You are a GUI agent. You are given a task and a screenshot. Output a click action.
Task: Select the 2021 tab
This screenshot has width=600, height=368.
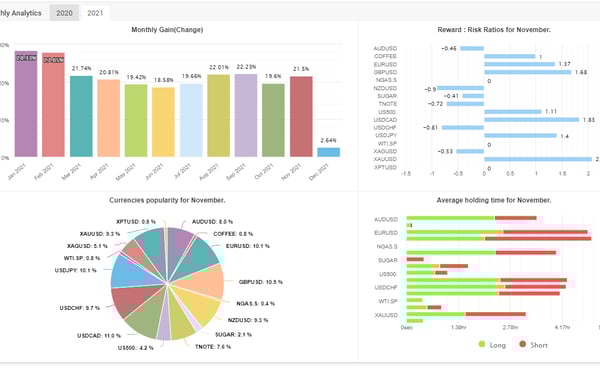[95, 13]
